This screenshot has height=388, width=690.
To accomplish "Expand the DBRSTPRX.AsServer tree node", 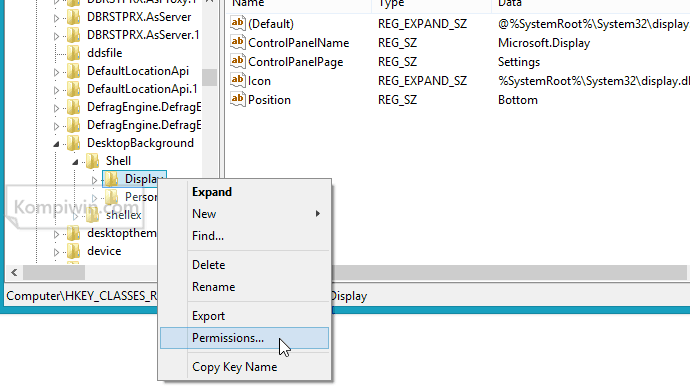I will tap(56, 18).
